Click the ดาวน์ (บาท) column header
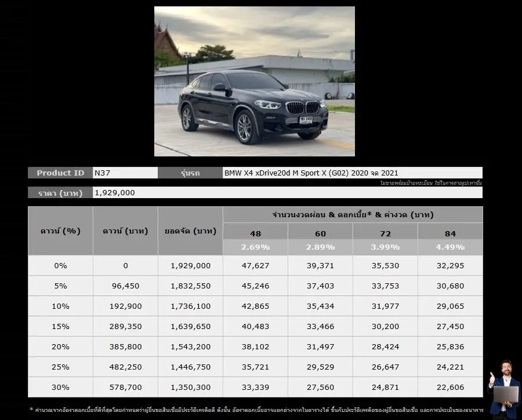 [125, 231]
